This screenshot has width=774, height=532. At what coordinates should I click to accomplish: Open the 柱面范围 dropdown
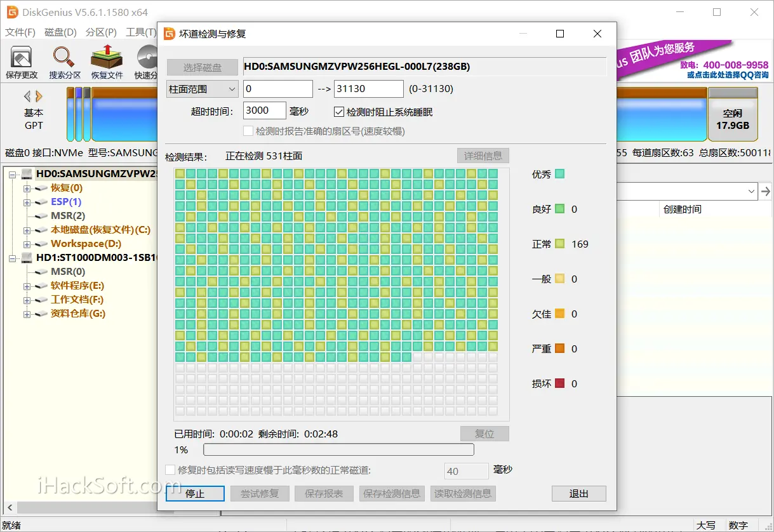[x=202, y=89]
